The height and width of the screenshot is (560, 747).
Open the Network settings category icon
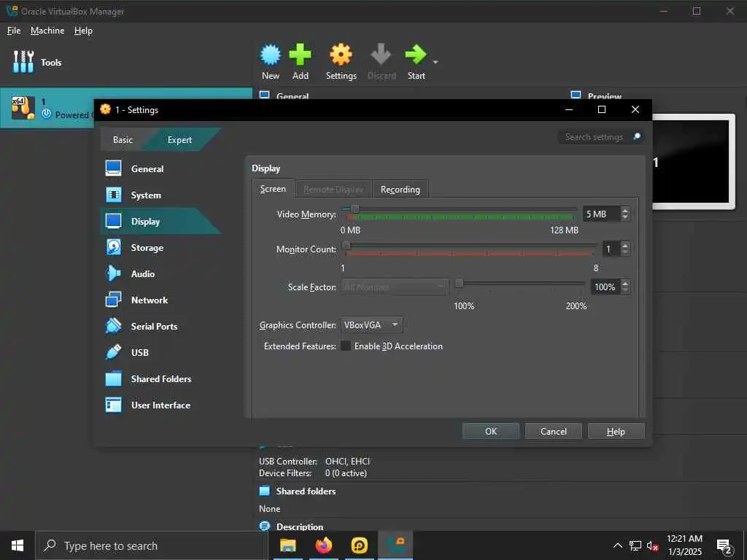point(113,300)
